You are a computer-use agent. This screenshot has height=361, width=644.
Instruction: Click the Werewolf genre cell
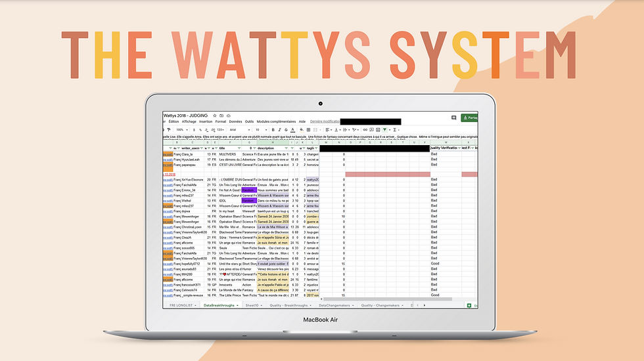(249, 211)
